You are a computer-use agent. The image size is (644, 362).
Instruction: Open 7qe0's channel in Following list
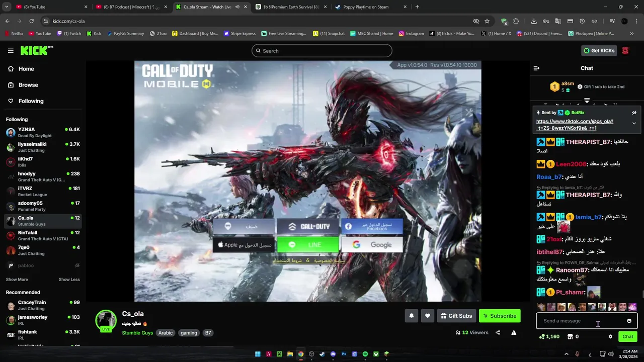point(43,250)
